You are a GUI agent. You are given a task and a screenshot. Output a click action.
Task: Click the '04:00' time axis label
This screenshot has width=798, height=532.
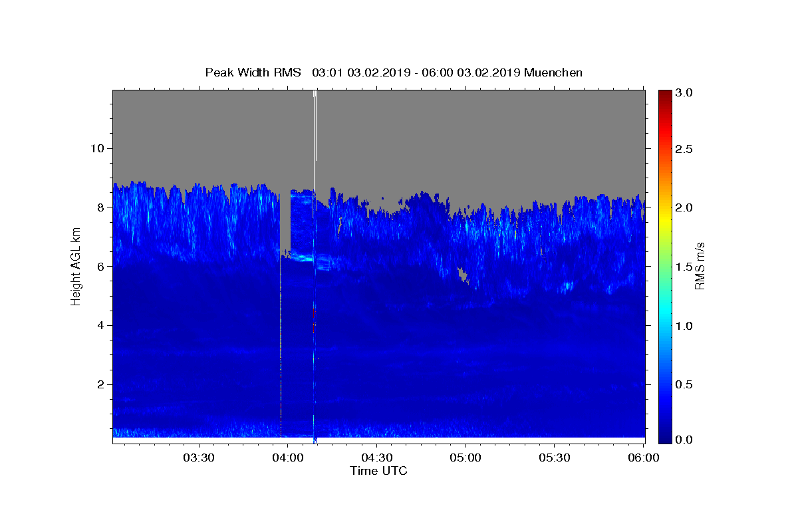287,458
